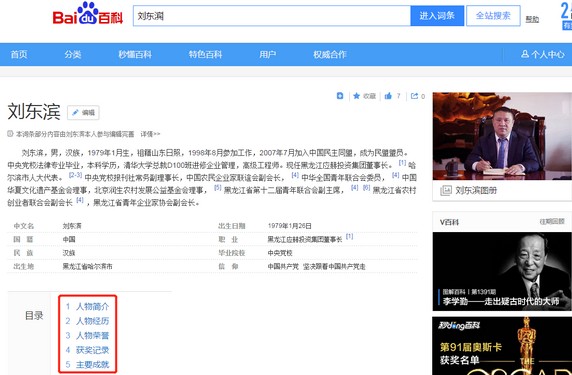Click the album icon beside 刘东滨图册
This screenshot has height=375, width=572.
tap(446, 190)
